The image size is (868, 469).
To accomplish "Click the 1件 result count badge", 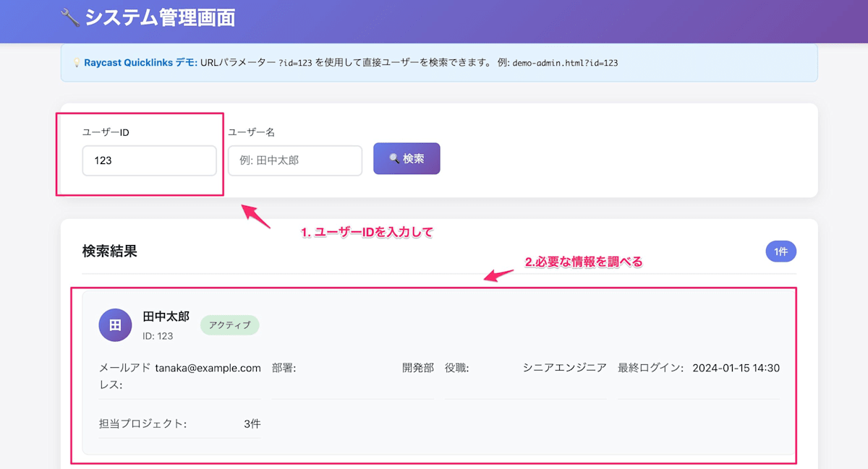I will [780, 251].
